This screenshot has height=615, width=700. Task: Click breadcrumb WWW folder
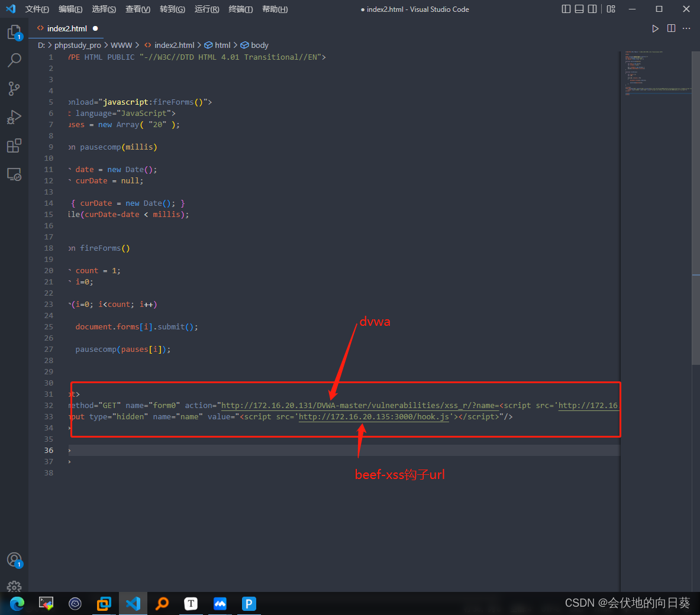121,45
